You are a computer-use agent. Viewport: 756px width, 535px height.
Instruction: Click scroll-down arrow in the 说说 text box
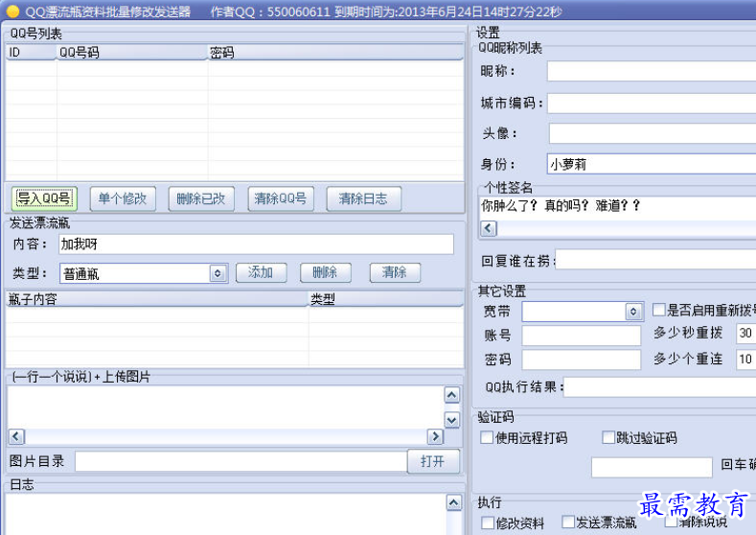(451, 419)
